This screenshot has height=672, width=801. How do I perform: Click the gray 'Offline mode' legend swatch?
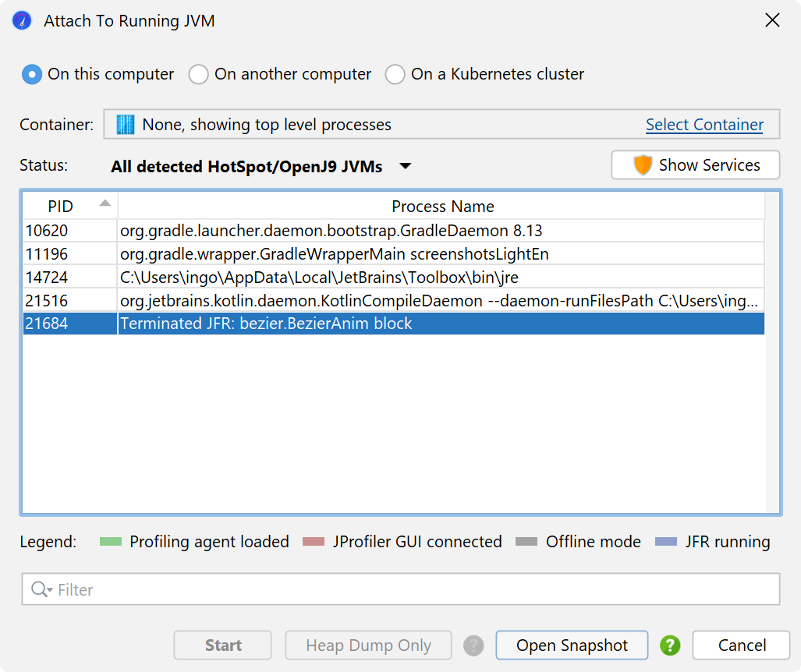coord(526,542)
